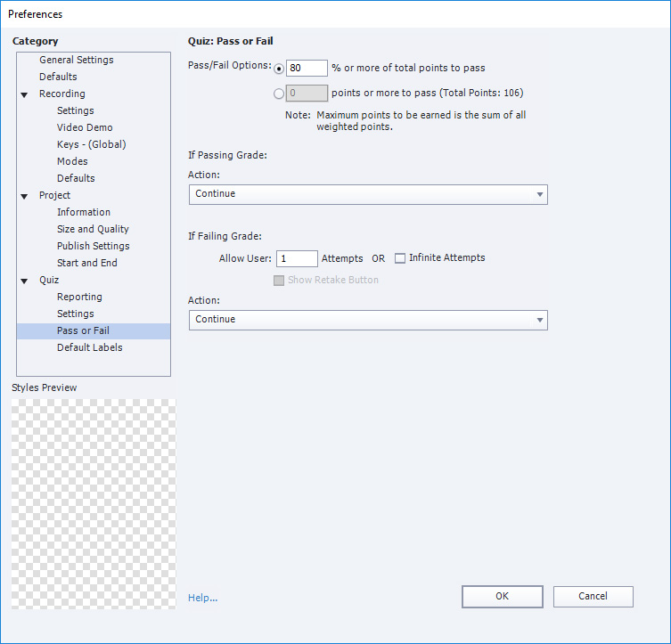Select the Quiz category
The width and height of the screenshot is (671, 644).
(49, 280)
